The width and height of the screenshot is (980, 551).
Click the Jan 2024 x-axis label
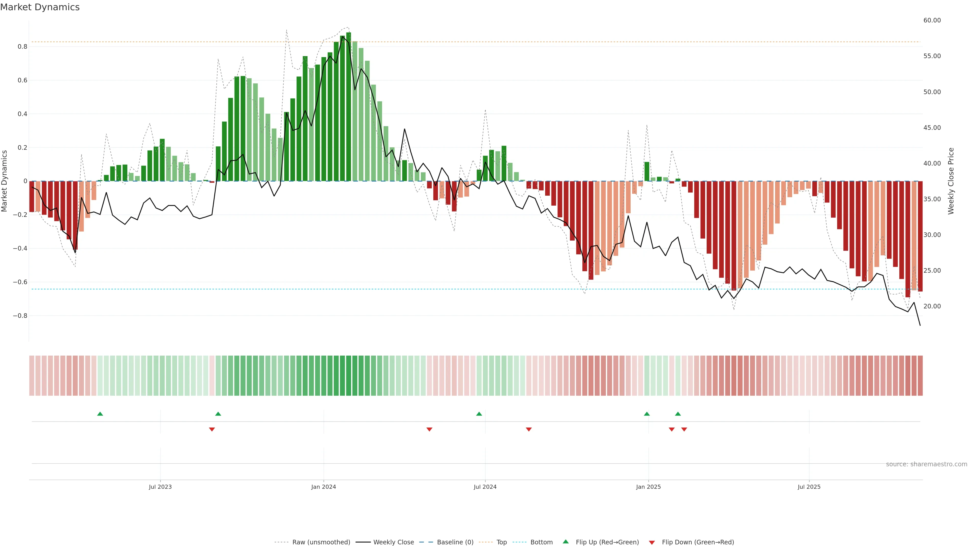(323, 487)
